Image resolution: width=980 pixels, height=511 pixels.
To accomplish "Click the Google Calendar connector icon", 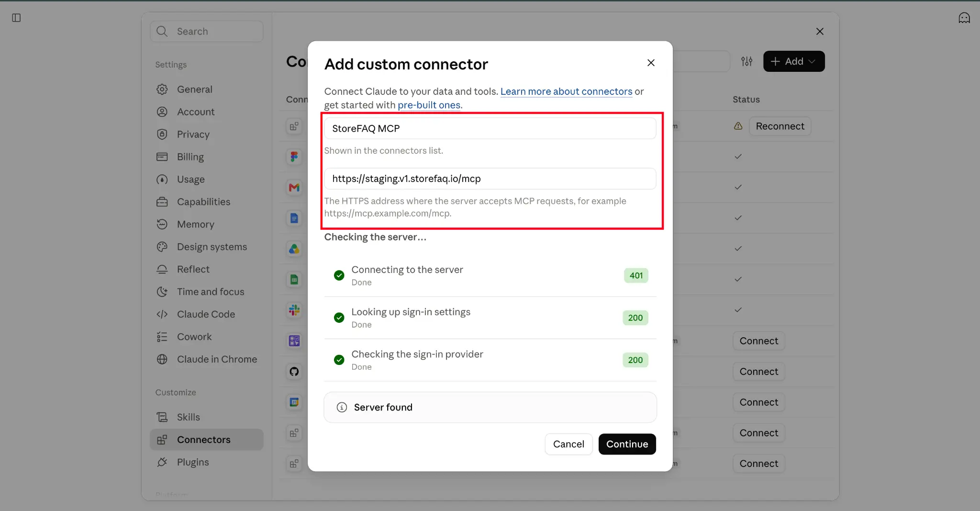I will point(294,402).
